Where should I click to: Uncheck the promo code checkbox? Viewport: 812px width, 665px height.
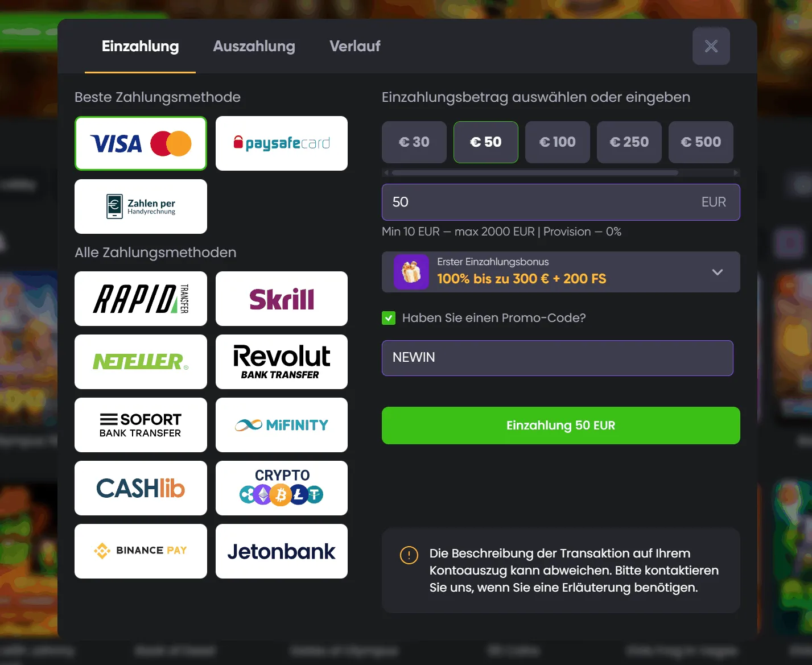pyautogui.click(x=389, y=318)
